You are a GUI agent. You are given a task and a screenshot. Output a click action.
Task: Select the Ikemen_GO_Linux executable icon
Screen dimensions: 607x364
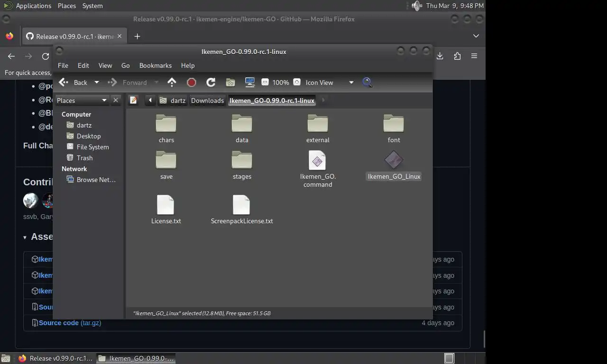pyautogui.click(x=394, y=160)
